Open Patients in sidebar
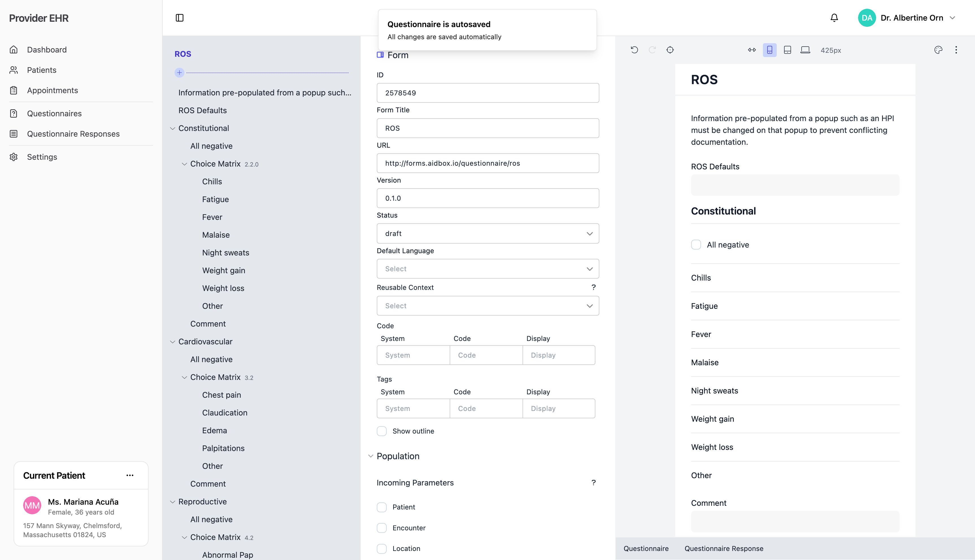Image resolution: width=975 pixels, height=560 pixels. (42, 70)
